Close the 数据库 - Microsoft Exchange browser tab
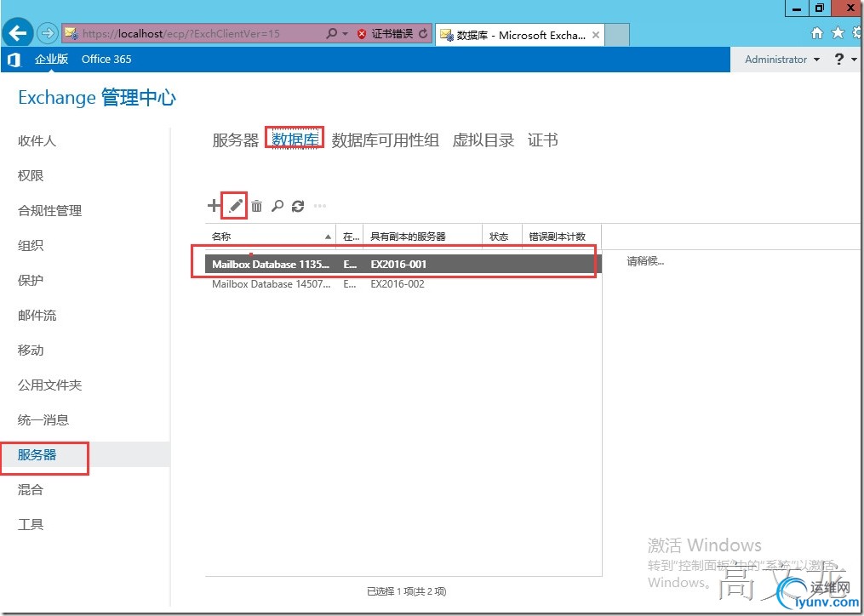The image size is (864, 616). pyautogui.click(x=596, y=35)
